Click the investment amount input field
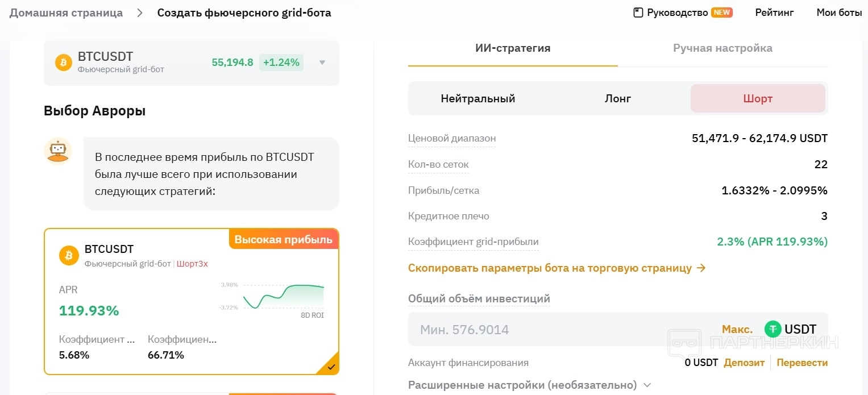Image resolution: width=868 pixels, height=395 pixels. point(557,329)
